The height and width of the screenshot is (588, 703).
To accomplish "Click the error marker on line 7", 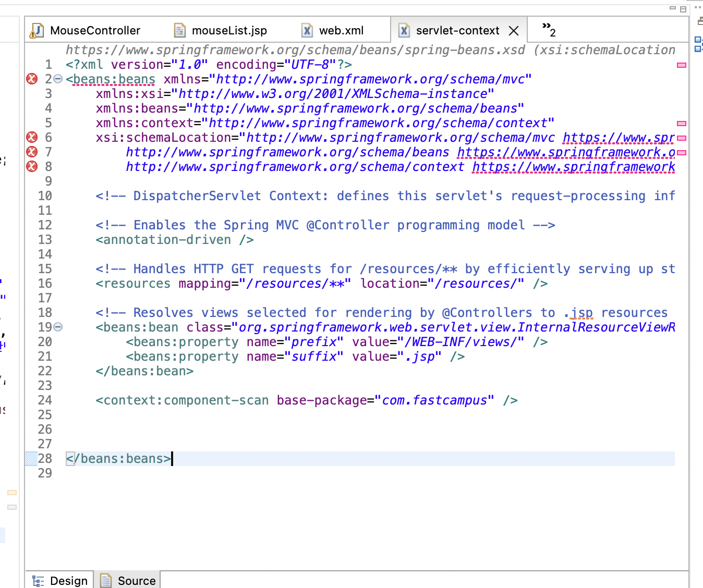I will click(32, 152).
